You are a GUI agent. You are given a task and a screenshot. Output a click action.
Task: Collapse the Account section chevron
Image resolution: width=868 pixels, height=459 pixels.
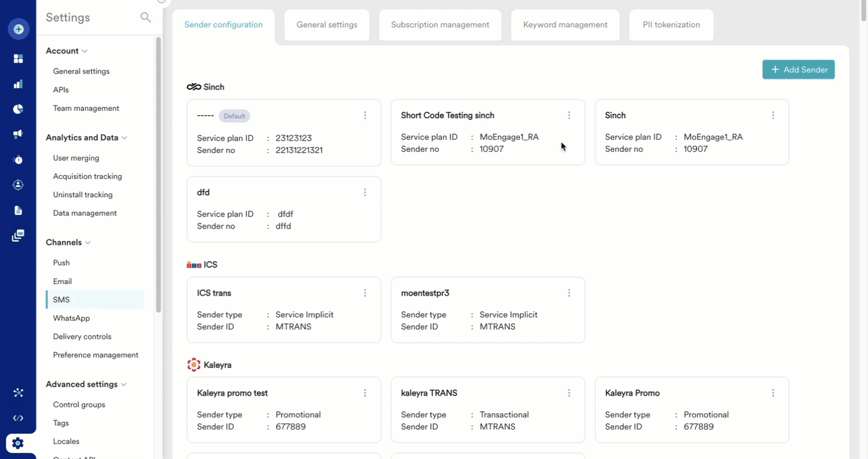click(85, 51)
